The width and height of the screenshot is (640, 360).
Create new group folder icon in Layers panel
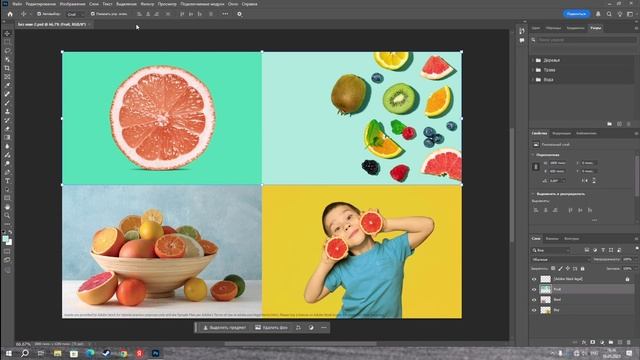(611, 342)
